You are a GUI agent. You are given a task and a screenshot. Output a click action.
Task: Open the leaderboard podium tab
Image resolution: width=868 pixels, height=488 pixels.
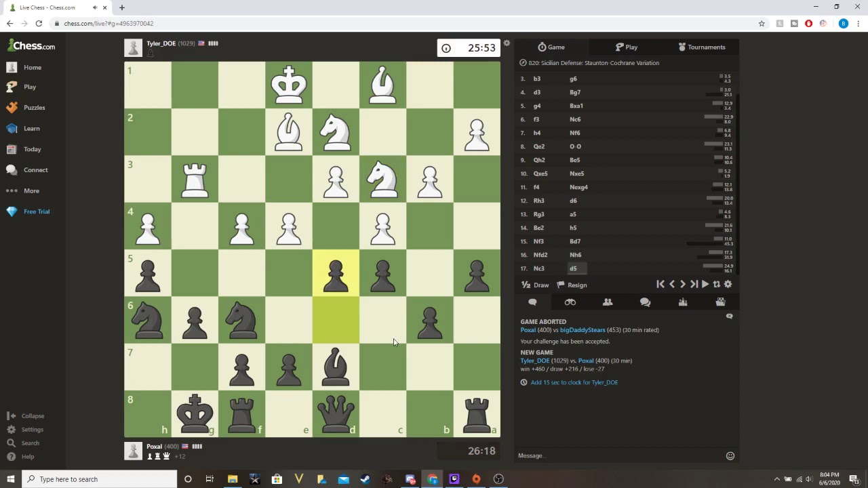[x=683, y=302]
